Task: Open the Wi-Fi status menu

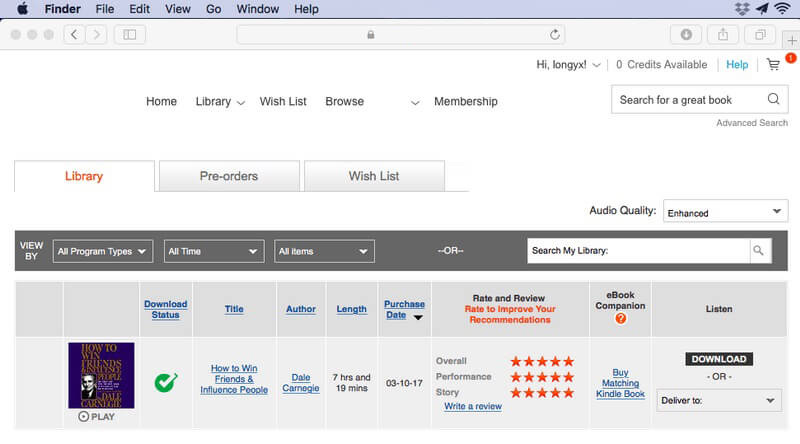Action: 782,9
